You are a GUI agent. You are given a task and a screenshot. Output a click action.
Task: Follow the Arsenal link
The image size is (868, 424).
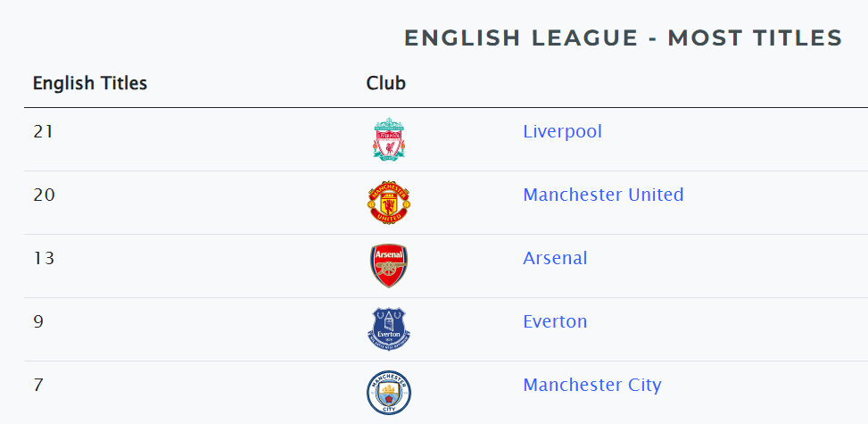coord(555,258)
